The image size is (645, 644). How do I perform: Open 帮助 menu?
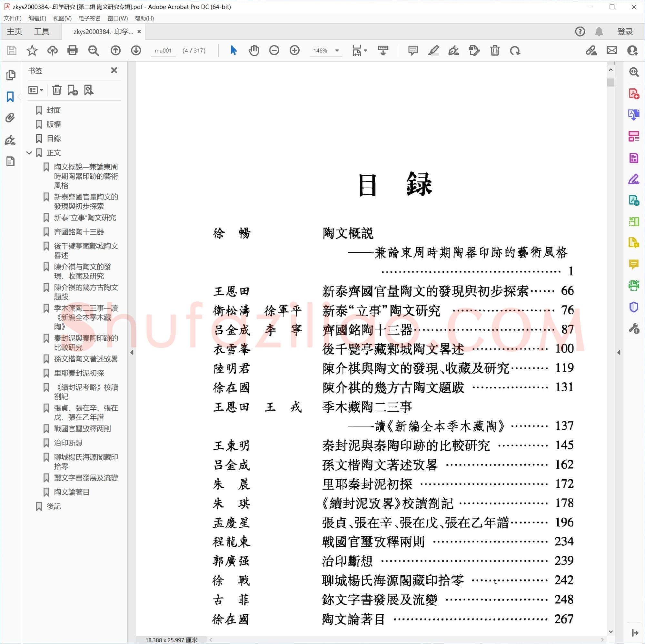pyautogui.click(x=144, y=18)
